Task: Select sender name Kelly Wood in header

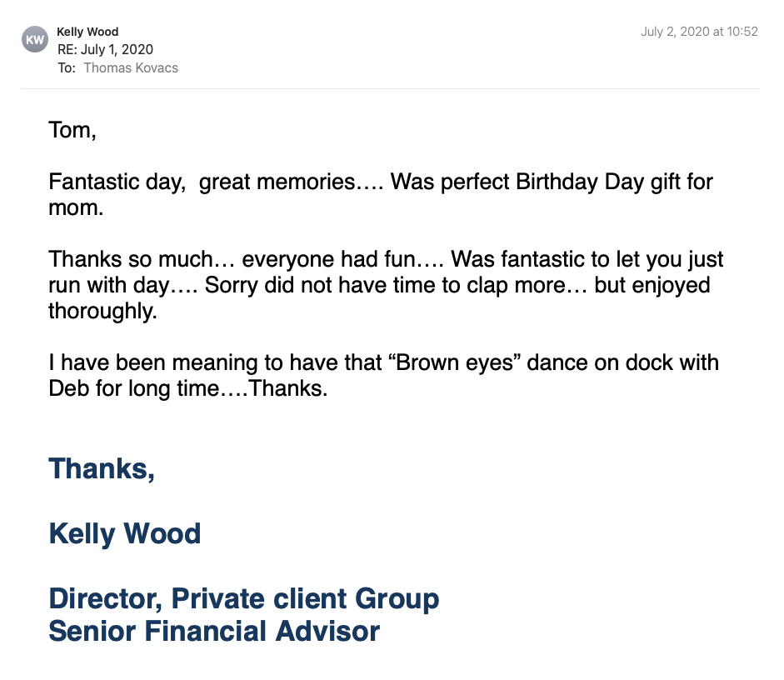Action: (87, 32)
